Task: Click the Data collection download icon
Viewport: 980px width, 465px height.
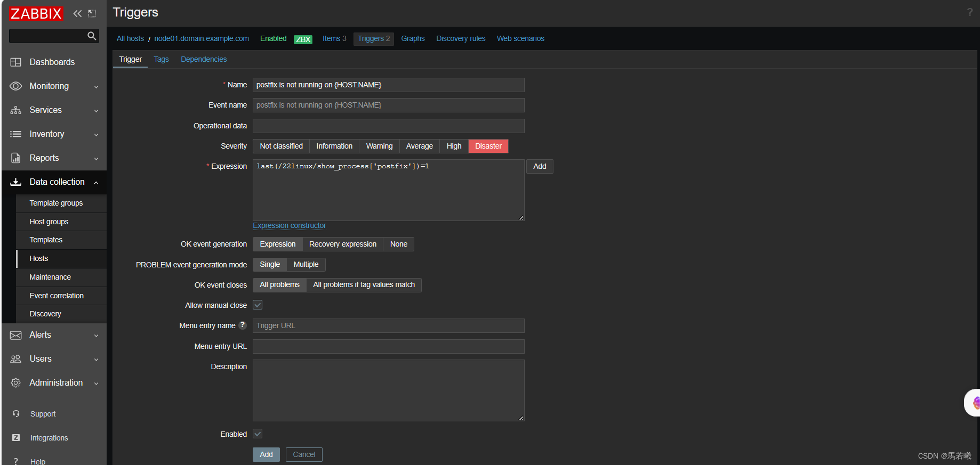Action: pos(16,182)
